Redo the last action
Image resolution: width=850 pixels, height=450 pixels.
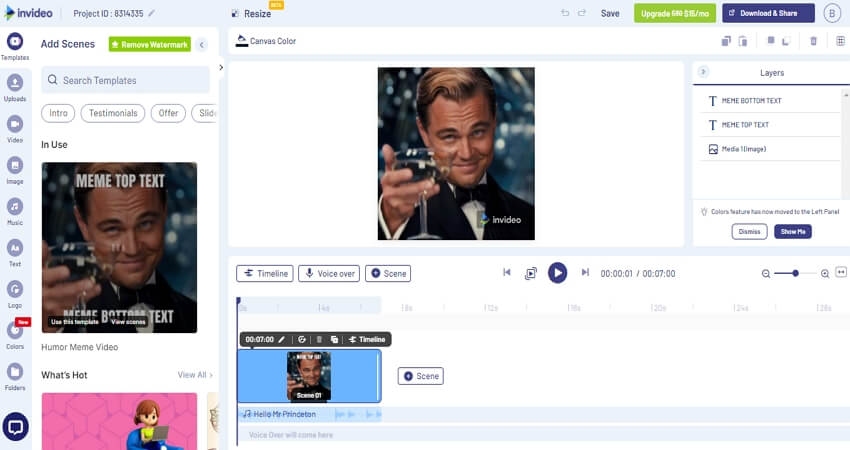(582, 13)
